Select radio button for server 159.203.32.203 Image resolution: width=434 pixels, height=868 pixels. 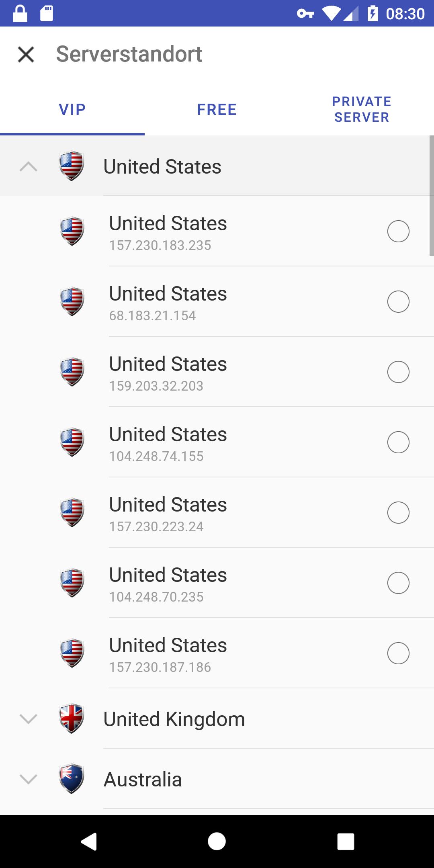click(398, 372)
